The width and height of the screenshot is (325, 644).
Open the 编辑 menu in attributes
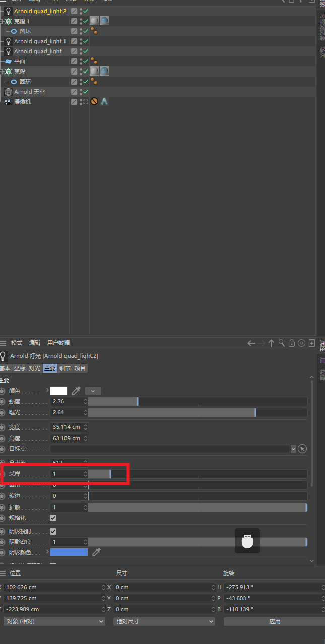point(35,343)
